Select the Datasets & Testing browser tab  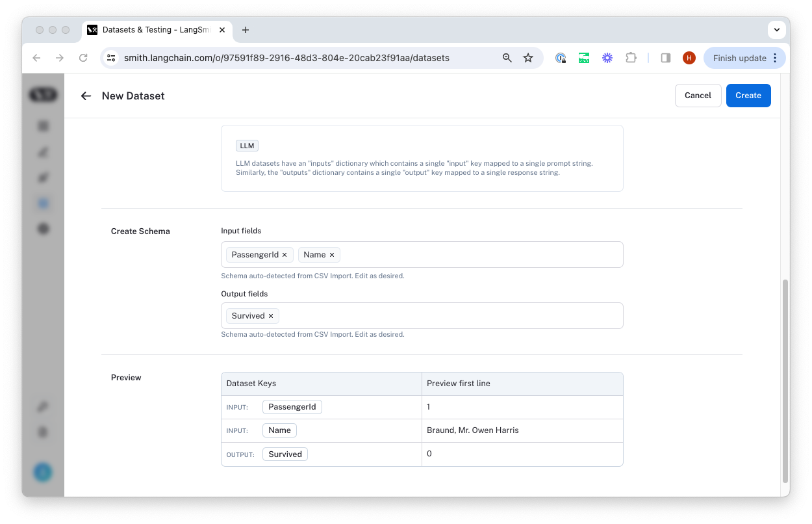[156, 30]
